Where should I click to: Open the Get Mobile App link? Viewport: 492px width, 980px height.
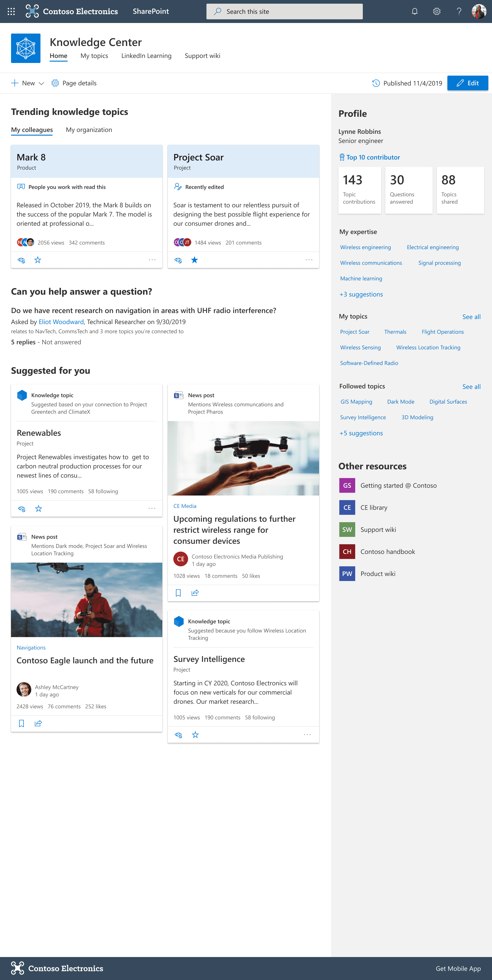[458, 969]
